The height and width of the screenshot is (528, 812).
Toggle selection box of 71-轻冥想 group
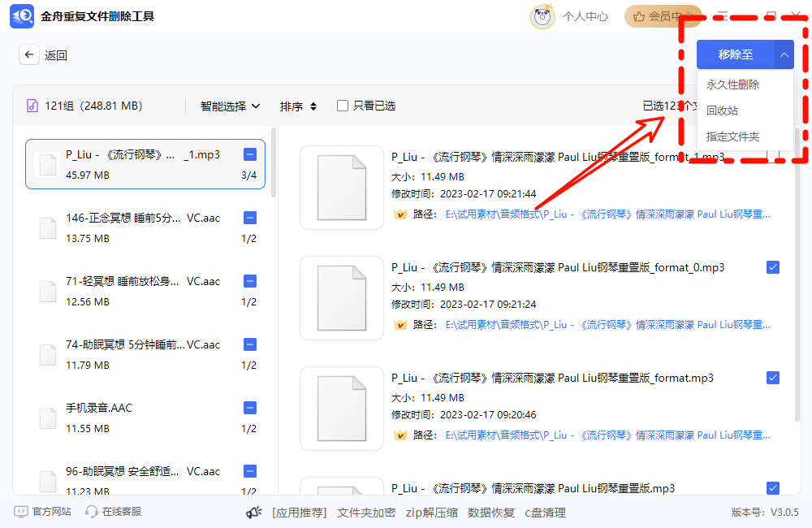coord(250,281)
